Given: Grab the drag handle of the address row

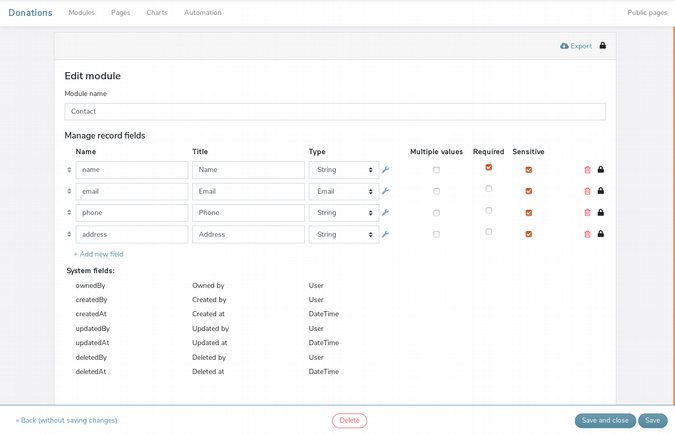Looking at the screenshot, I should (69, 234).
